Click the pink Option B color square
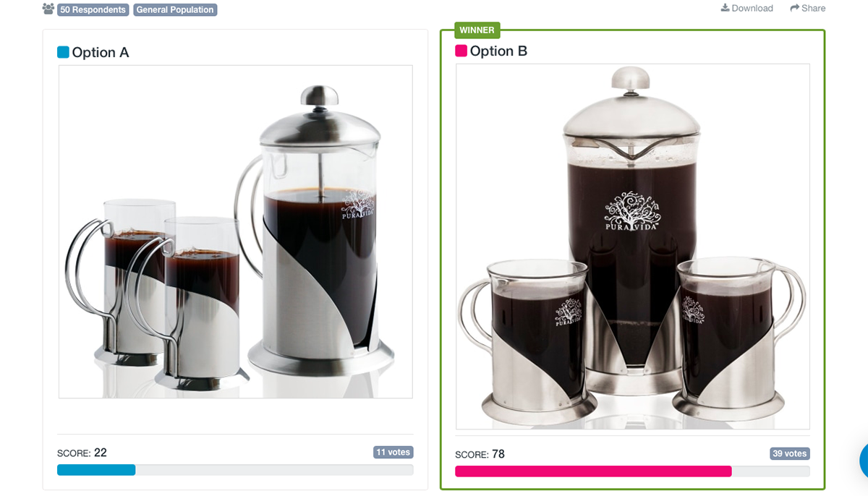868x496 pixels. pyautogui.click(x=461, y=51)
